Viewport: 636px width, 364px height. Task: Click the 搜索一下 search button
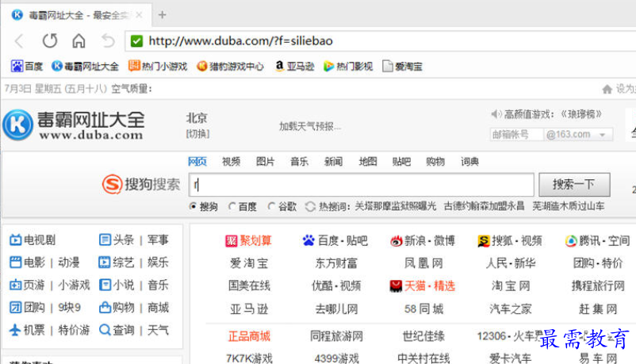coord(574,185)
